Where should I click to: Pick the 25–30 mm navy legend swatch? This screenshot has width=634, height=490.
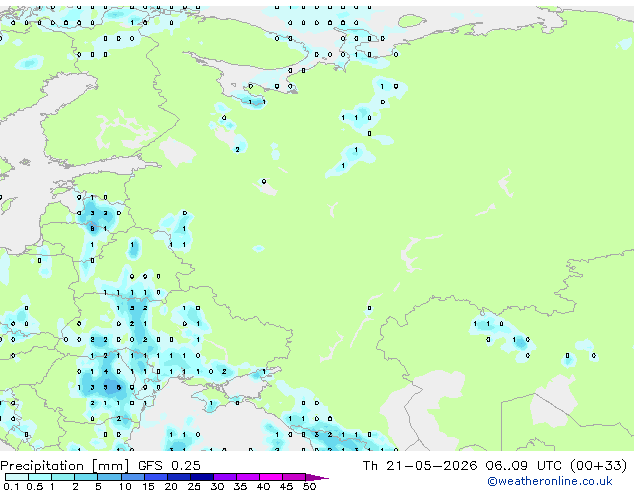click(x=202, y=477)
